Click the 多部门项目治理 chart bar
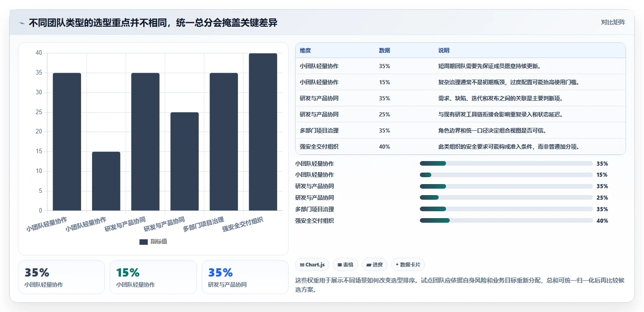The height and width of the screenshot is (312, 644). point(224,142)
